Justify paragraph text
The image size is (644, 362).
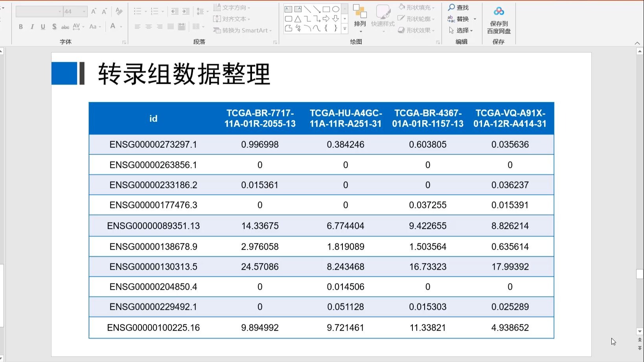coord(170,27)
